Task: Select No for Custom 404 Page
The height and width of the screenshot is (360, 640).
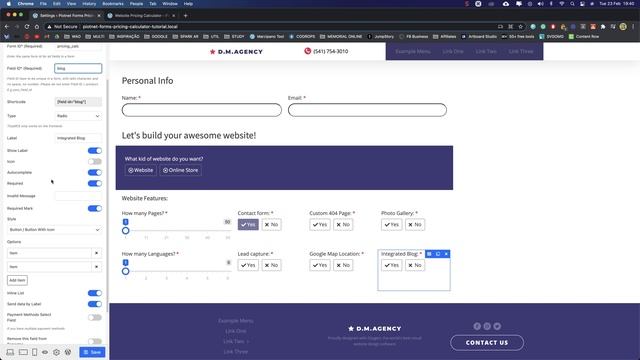Action: (343, 224)
